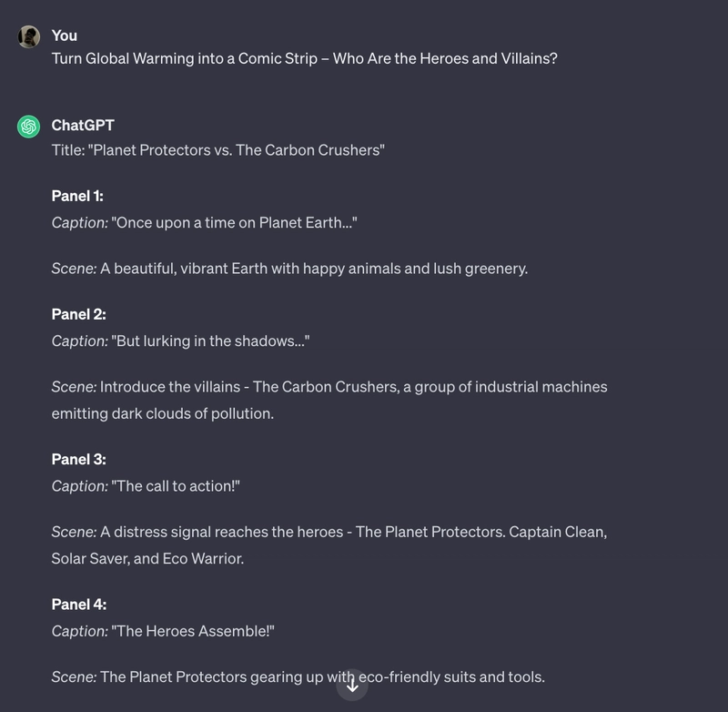Image resolution: width=728 pixels, height=712 pixels.
Task: Click the caption "The call to action!"
Action: (146, 486)
